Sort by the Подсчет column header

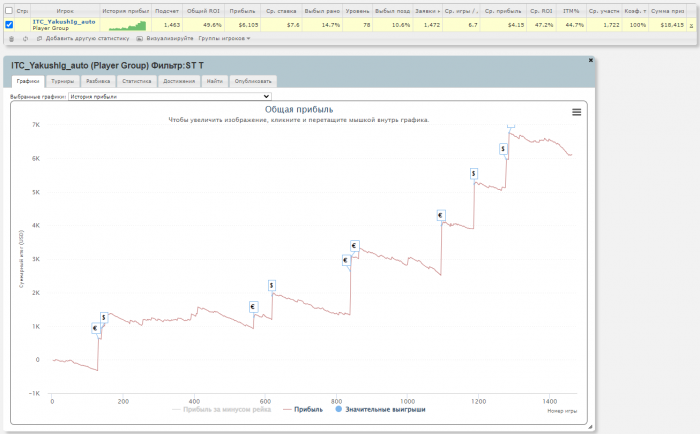coord(167,11)
